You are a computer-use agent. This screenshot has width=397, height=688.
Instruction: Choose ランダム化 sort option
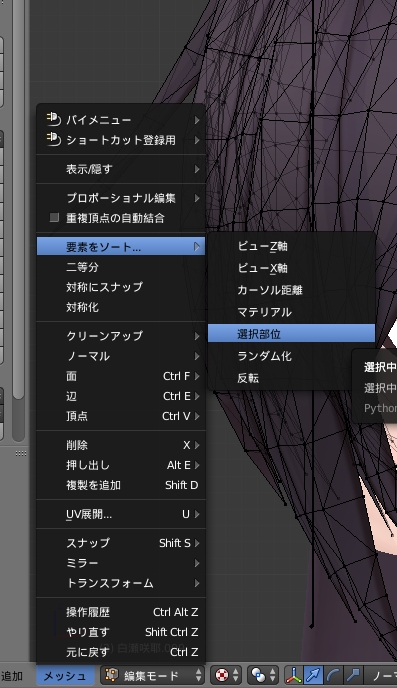click(291, 355)
